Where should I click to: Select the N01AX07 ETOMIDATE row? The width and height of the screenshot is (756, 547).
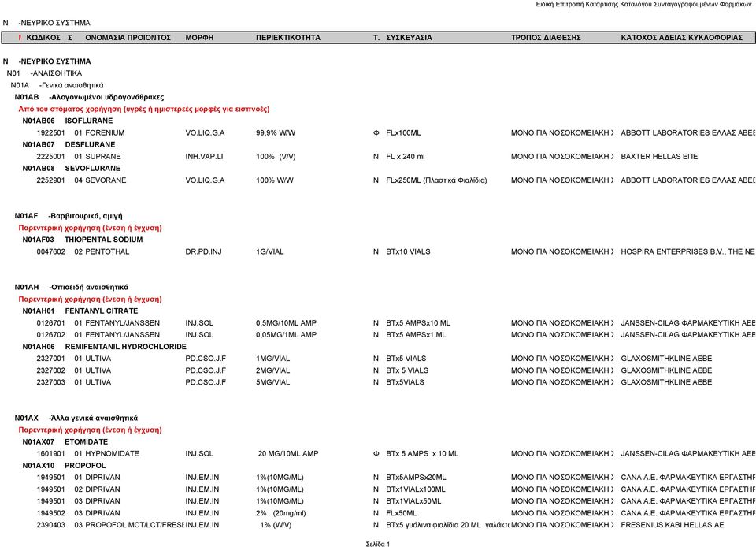click(65, 442)
